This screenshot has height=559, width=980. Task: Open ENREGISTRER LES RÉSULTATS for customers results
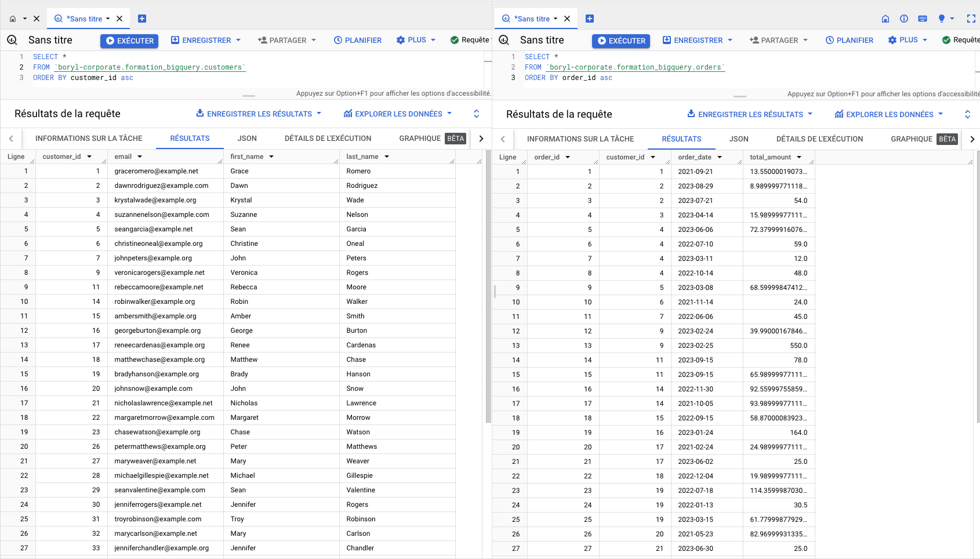[x=259, y=114]
